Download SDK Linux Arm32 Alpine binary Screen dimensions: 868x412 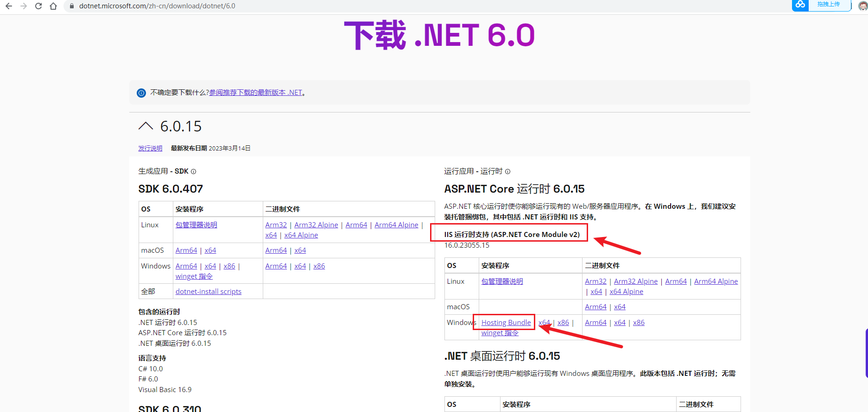(x=316, y=225)
